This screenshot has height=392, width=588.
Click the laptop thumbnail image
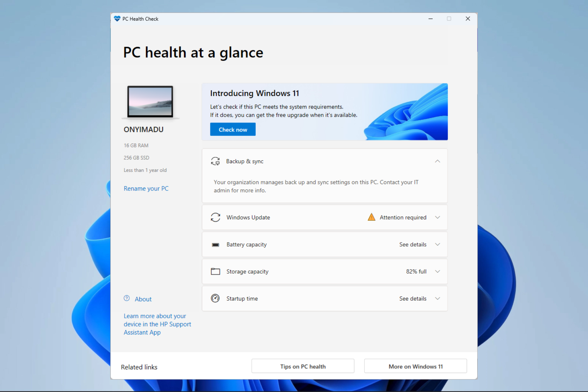[x=150, y=101]
